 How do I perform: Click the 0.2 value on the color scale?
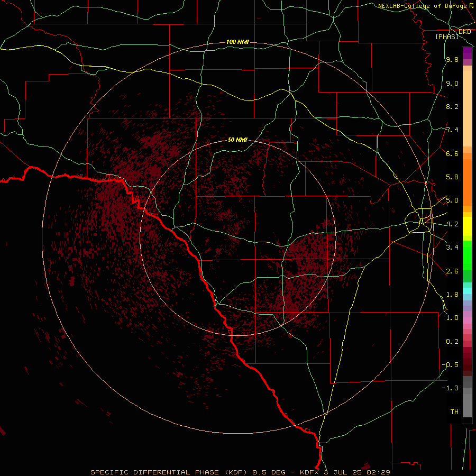(452, 342)
